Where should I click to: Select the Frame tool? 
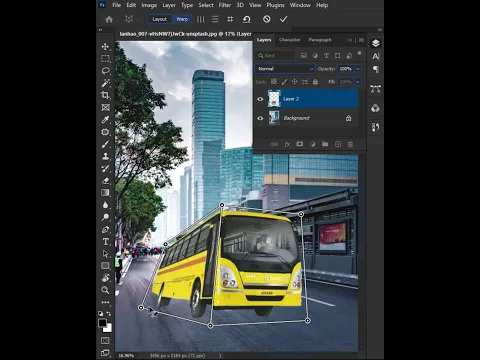click(105, 107)
